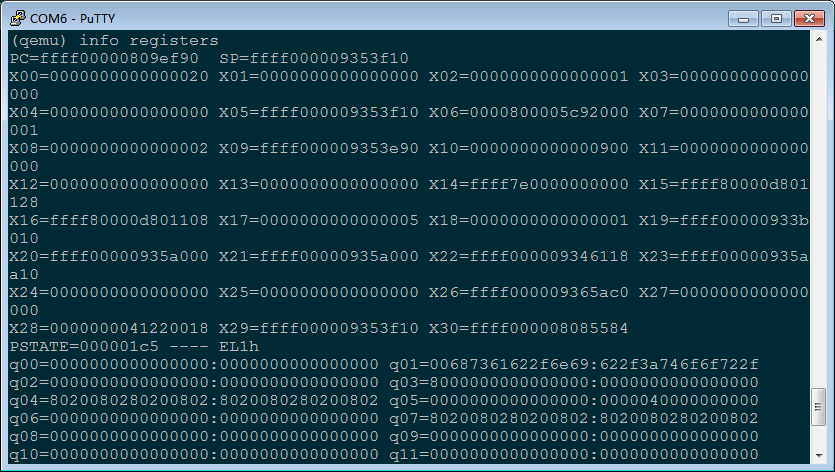Click the scrollbar up arrow
Image resolution: width=835 pixels, height=472 pixels.
tap(818, 41)
